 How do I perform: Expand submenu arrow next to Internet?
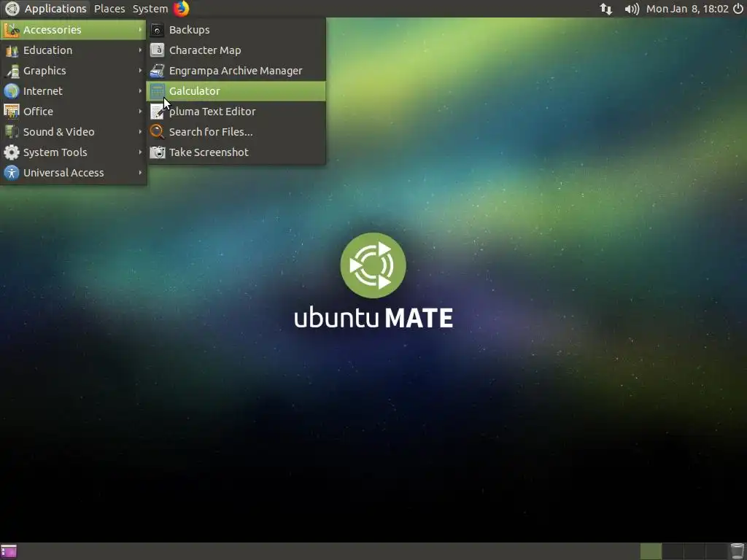click(x=140, y=91)
